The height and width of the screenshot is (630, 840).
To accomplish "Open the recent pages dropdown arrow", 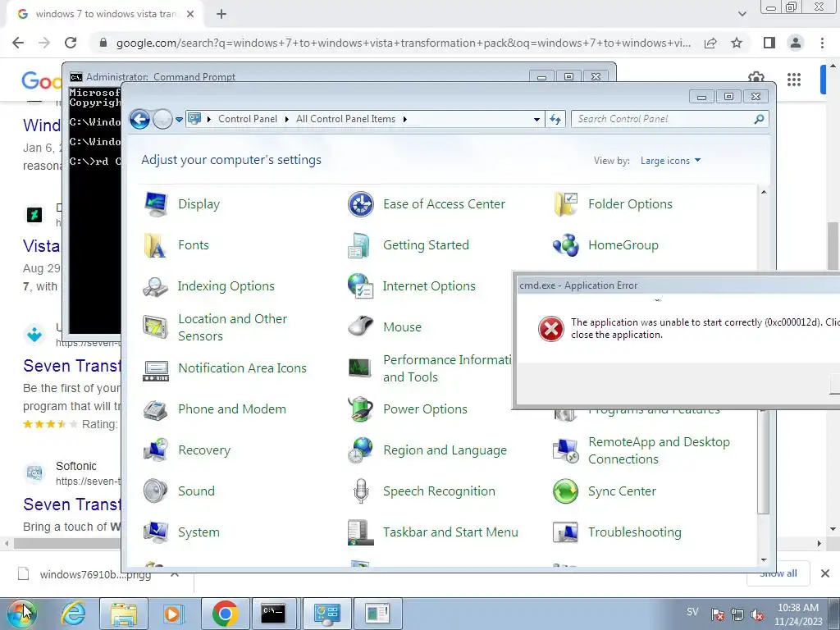I will click(180, 120).
